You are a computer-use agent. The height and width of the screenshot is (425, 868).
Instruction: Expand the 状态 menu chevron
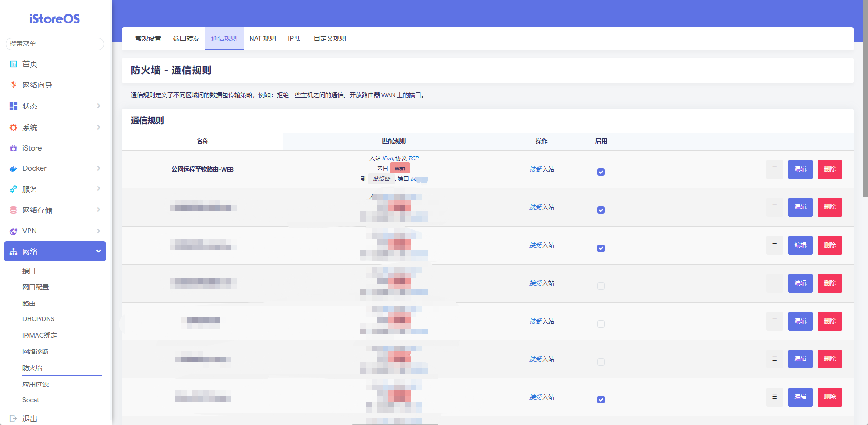tap(99, 106)
